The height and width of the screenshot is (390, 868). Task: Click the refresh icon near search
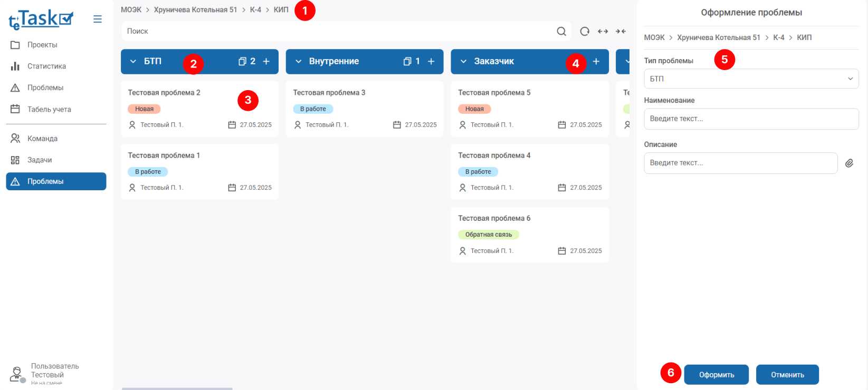pos(585,31)
